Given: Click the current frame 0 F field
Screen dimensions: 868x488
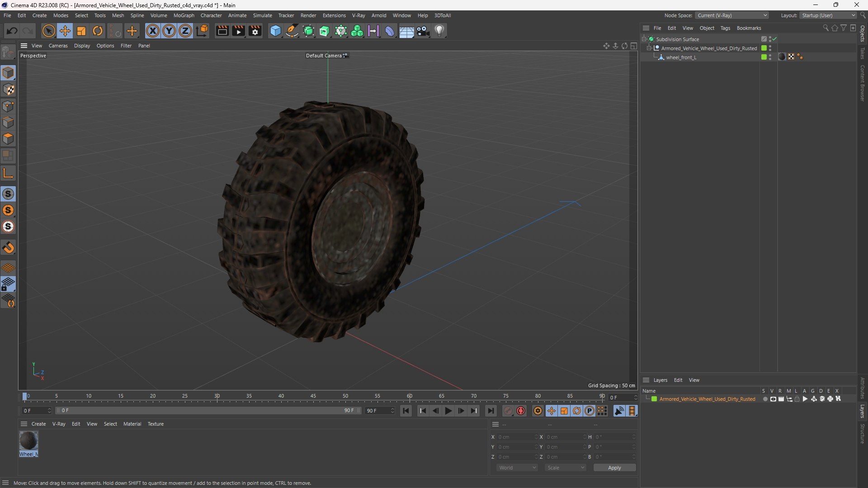Looking at the screenshot, I should pyautogui.click(x=37, y=411).
